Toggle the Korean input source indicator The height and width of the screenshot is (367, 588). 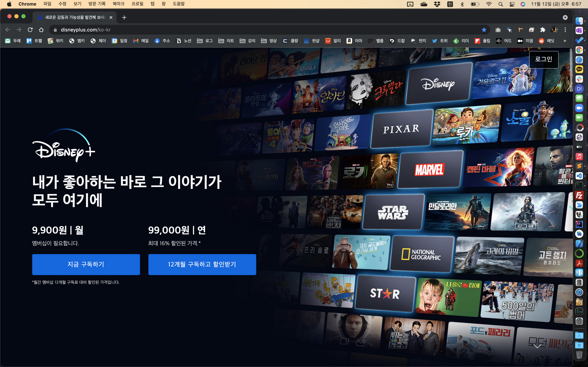450,4
